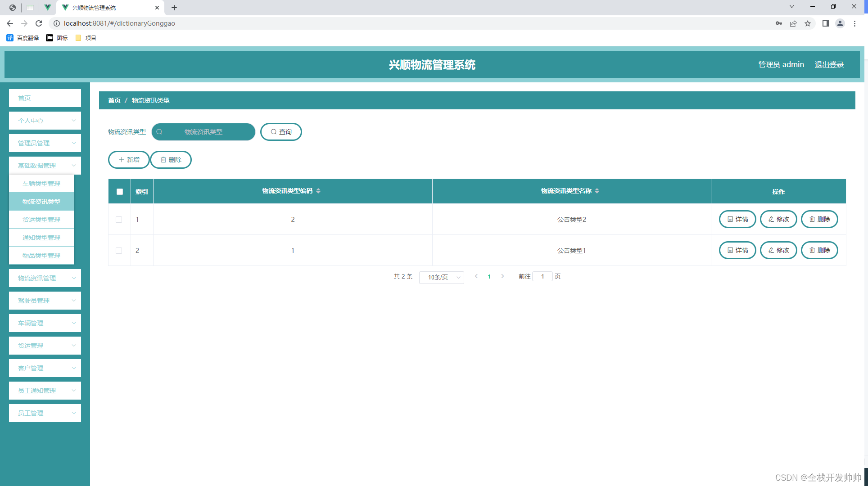Click the 查询 button
The image size is (868, 486).
pos(281,131)
